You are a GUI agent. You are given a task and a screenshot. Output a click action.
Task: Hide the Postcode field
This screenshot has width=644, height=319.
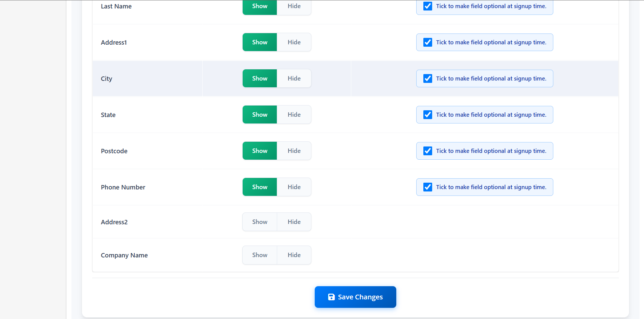[294, 151]
